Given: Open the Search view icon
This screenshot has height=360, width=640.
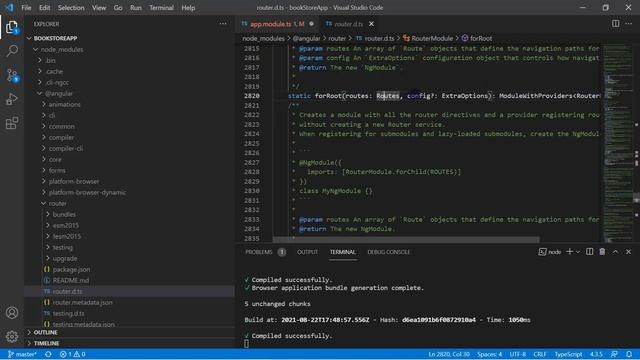Looking at the screenshot, I should 12,51.
